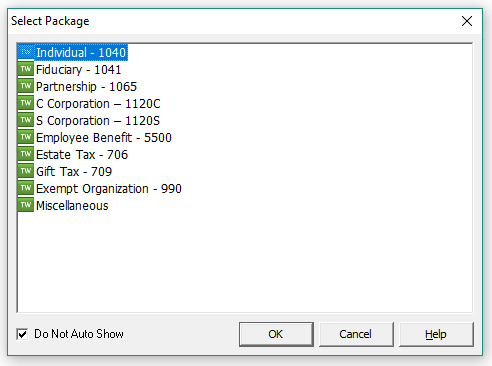
Task: Close the Select Package window
Action: 467,21
